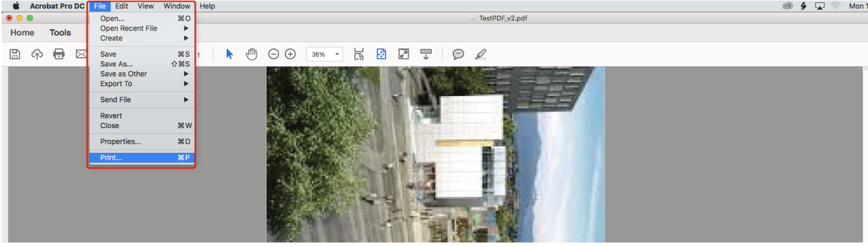Select the highlighter pen tool
Image resolution: width=868 pixels, height=247 pixels.
click(480, 54)
